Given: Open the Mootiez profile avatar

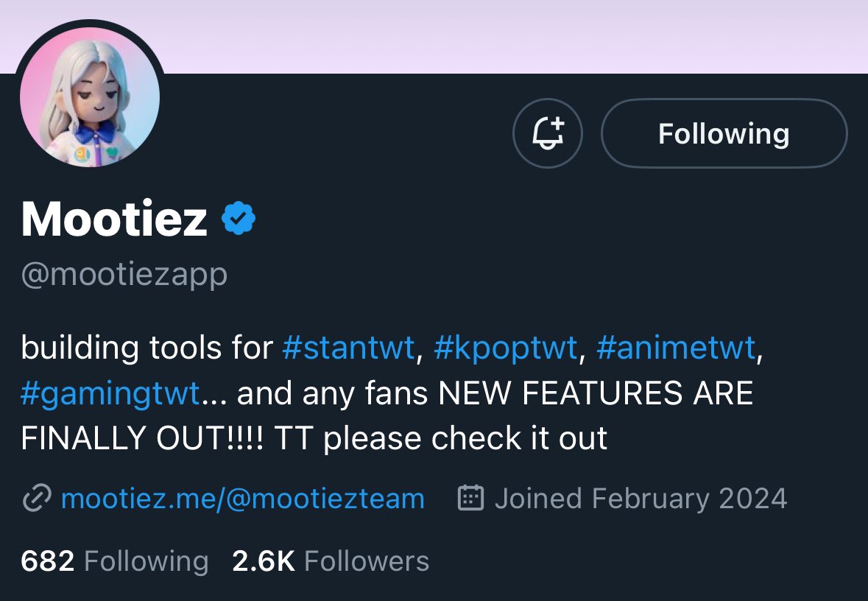Looking at the screenshot, I should 90,97.
